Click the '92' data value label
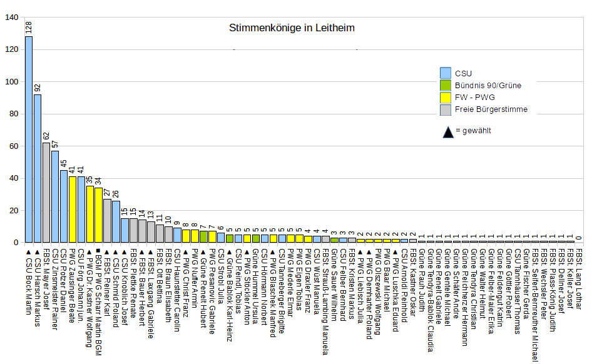Image resolution: width=592 pixels, height=364 pixels. [x=38, y=88]
